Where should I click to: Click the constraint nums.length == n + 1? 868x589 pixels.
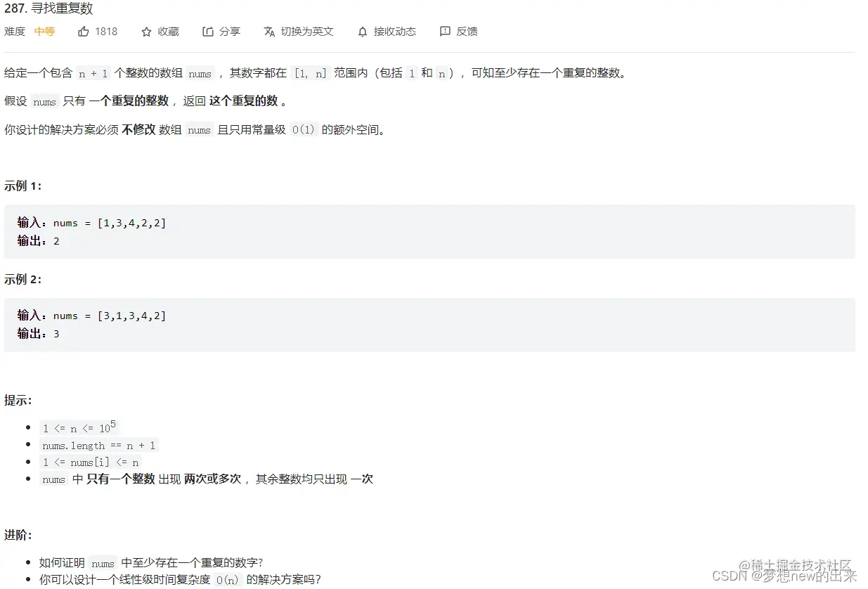[99, 444]
